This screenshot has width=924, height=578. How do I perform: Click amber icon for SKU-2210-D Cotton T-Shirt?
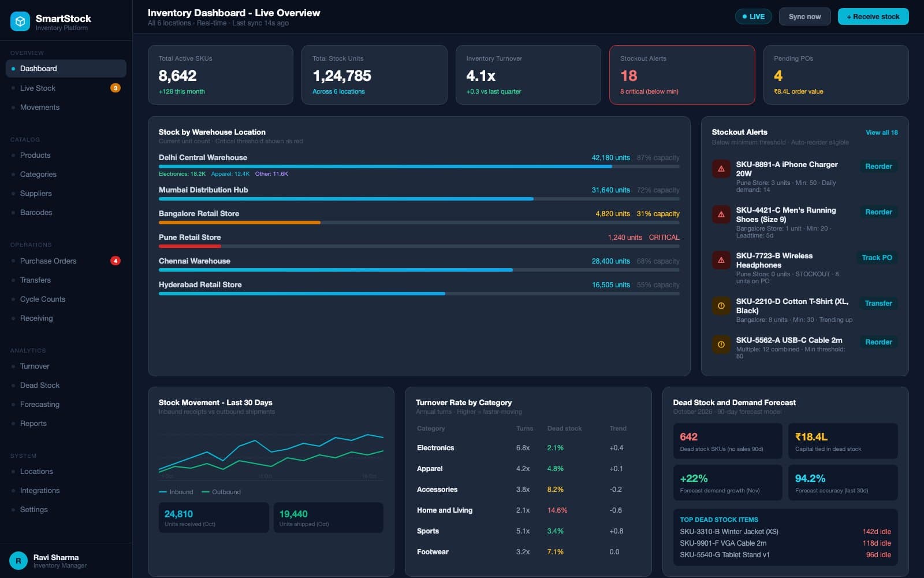(x=721, y=306)
